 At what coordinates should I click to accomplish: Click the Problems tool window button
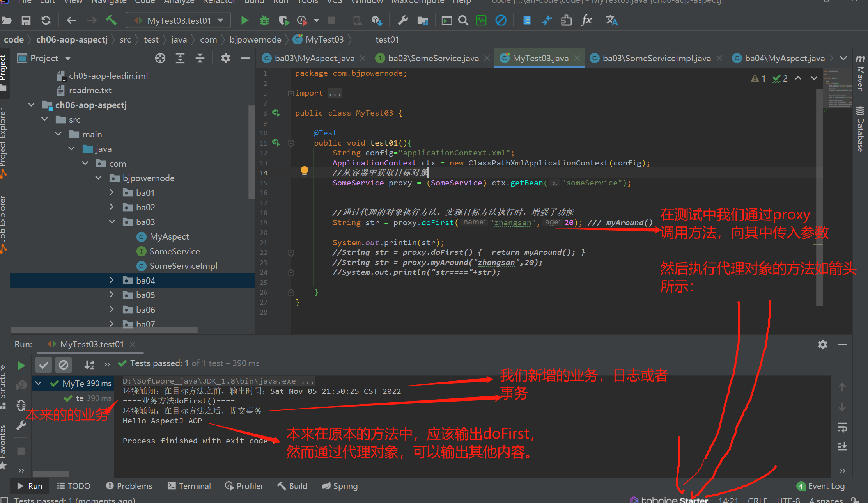pyautogui.click(x=129, y=486)
